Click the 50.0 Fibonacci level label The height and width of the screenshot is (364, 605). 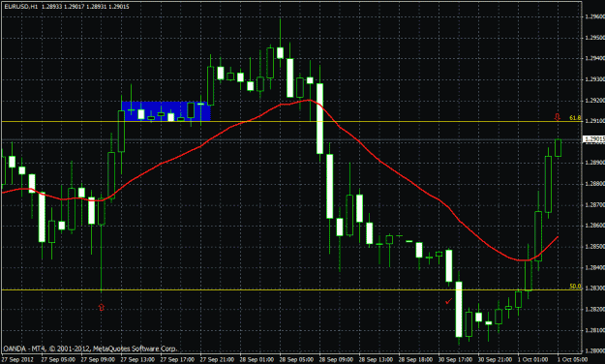click(575, 286)
